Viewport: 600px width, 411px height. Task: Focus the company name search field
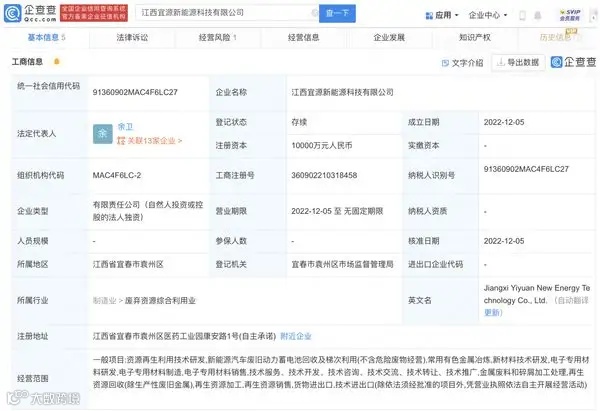(x=226, y=13)
